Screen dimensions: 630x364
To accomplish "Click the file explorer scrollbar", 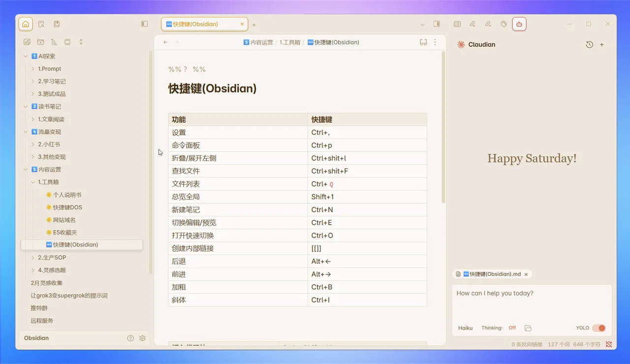I will click(x=151, y=162).
